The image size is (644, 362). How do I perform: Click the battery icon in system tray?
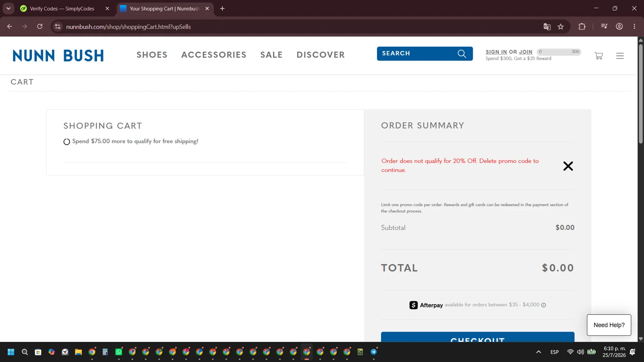[x=591, y=352]
